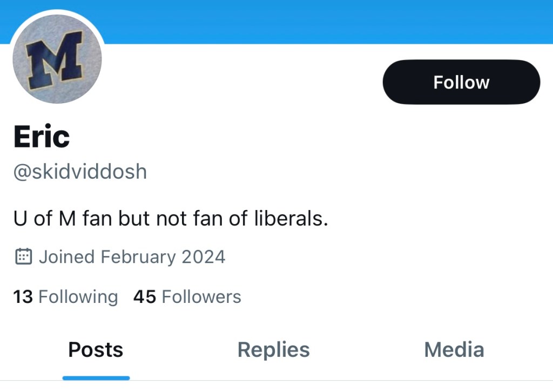Click the blue header banner image
This screenshot has height=392, width=553.
pyautogui.click(x=324, y=21)
